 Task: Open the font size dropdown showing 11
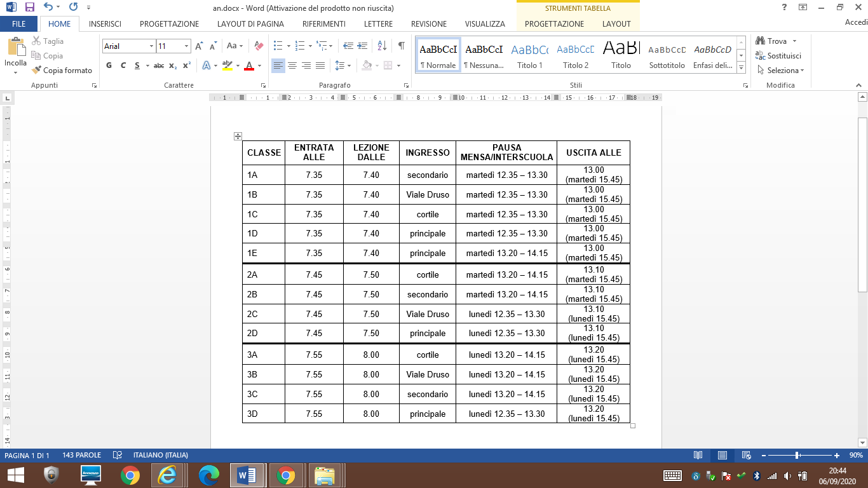pos(173,46)
